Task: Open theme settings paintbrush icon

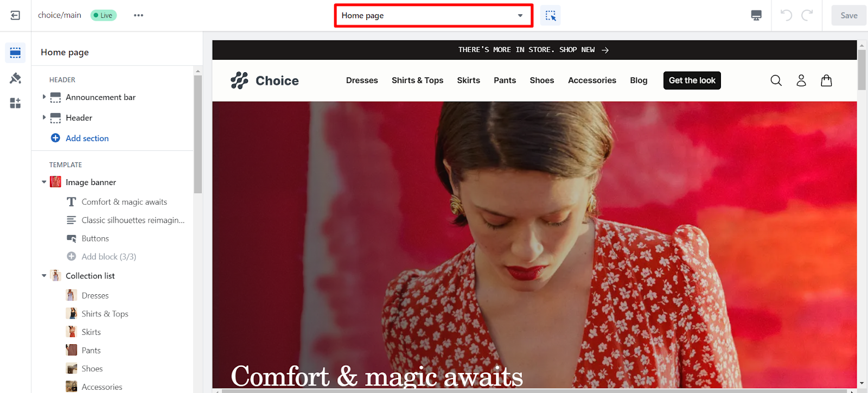Action: tap(15, 78)
